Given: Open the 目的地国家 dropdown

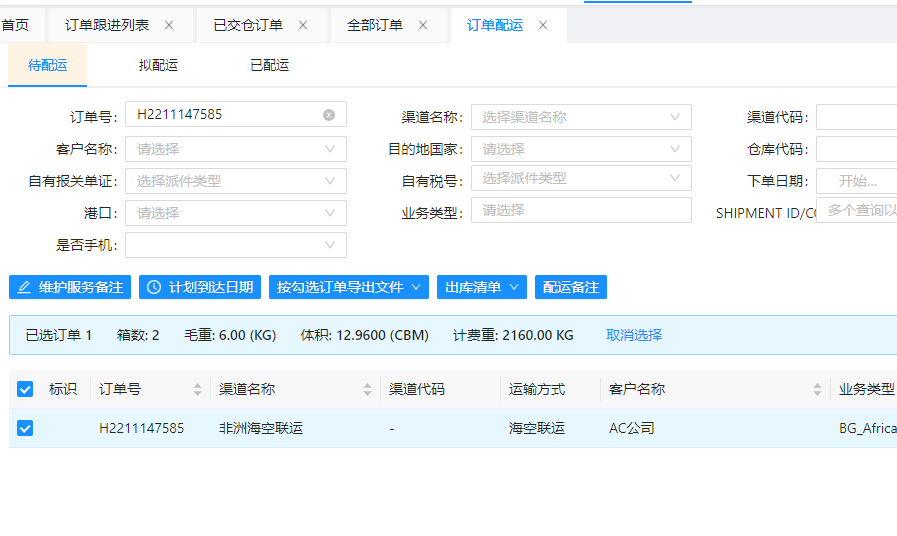Looking at the screenshot, I should pos(580,149).
